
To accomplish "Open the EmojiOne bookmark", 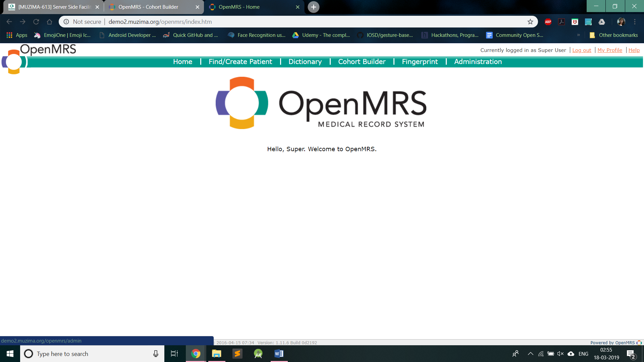I will [x=63, y=35].
